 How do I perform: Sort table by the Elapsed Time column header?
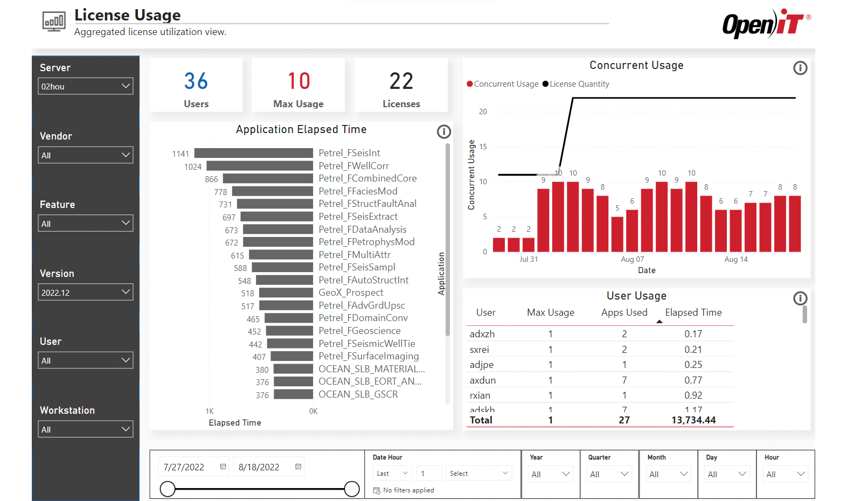pos(693,312)
